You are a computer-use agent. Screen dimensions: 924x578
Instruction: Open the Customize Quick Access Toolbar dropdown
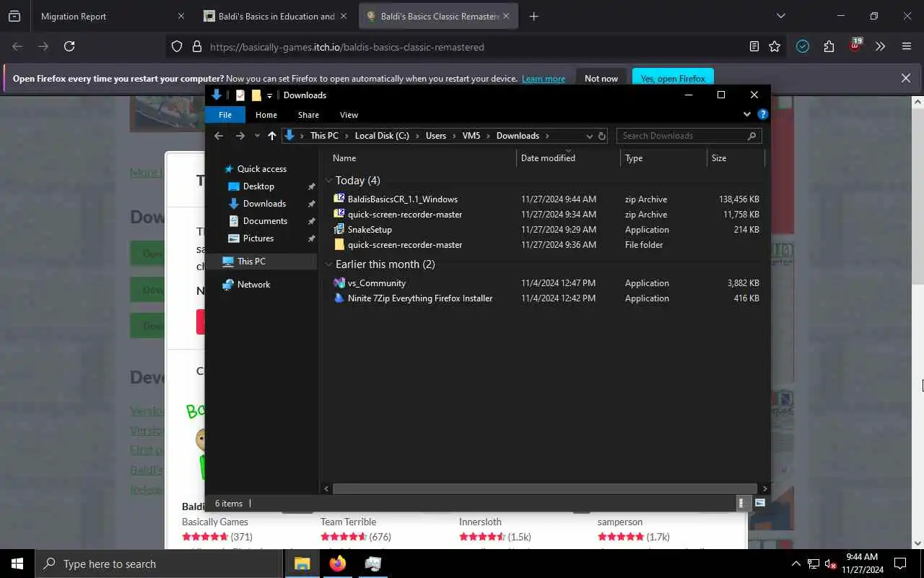click(269, 95)
